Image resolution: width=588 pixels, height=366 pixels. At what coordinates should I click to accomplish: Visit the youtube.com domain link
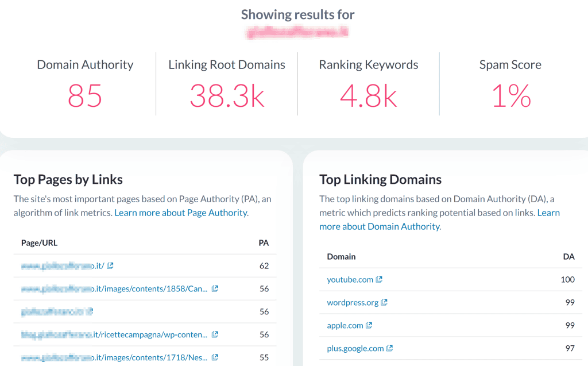click(x=350, y=279)
